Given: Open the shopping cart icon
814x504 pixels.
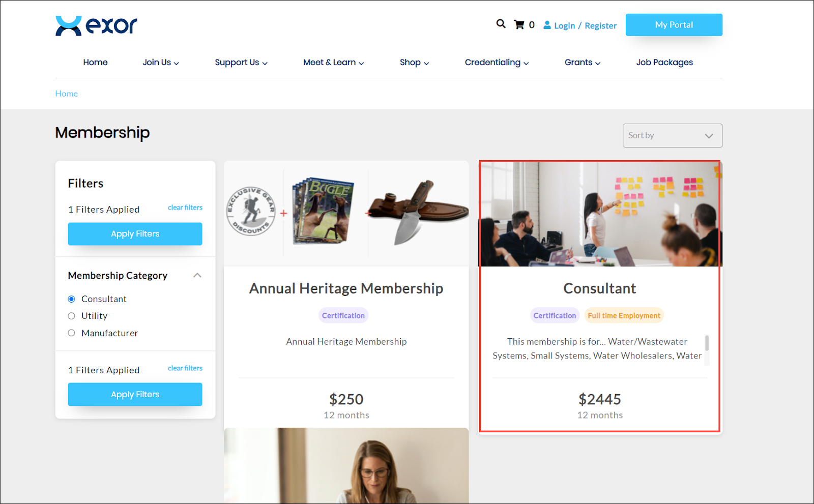Looking at the screenshot, I should pyautogui.click(x=519, y=24).
